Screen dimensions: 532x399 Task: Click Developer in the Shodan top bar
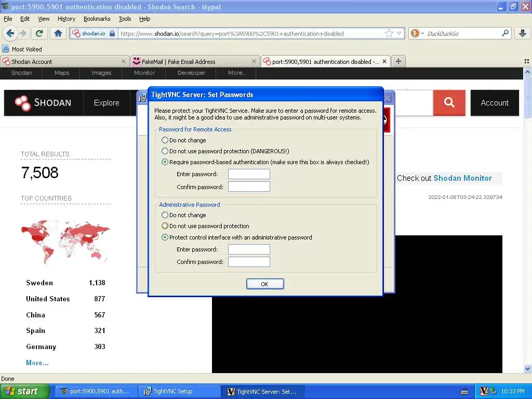tap(191, 73)
